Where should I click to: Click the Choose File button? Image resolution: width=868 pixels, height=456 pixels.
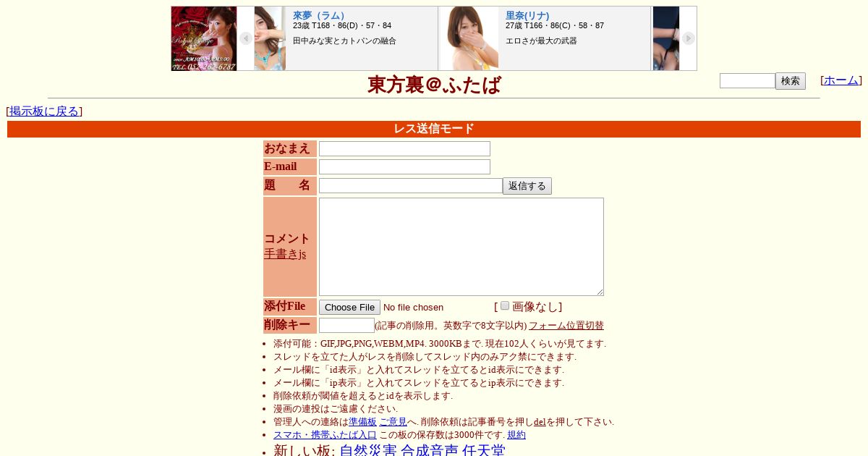[349, 307]
